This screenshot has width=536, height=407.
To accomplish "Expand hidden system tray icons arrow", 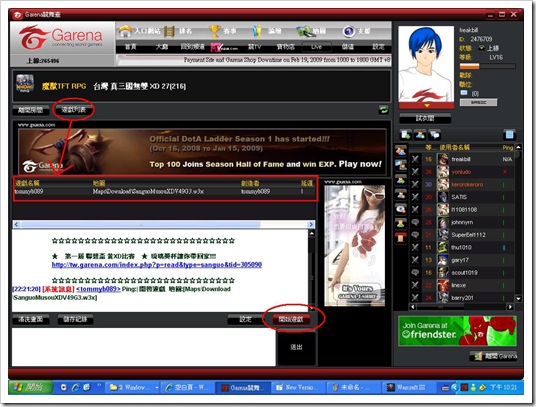I will point(454,388).
